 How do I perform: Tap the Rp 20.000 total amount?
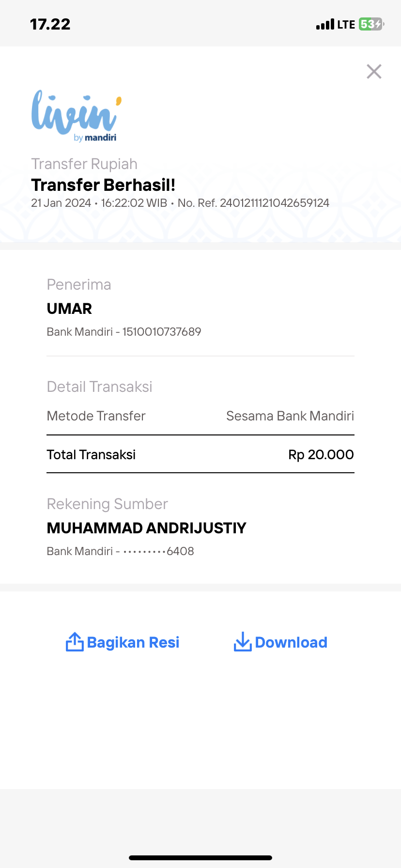321,454
